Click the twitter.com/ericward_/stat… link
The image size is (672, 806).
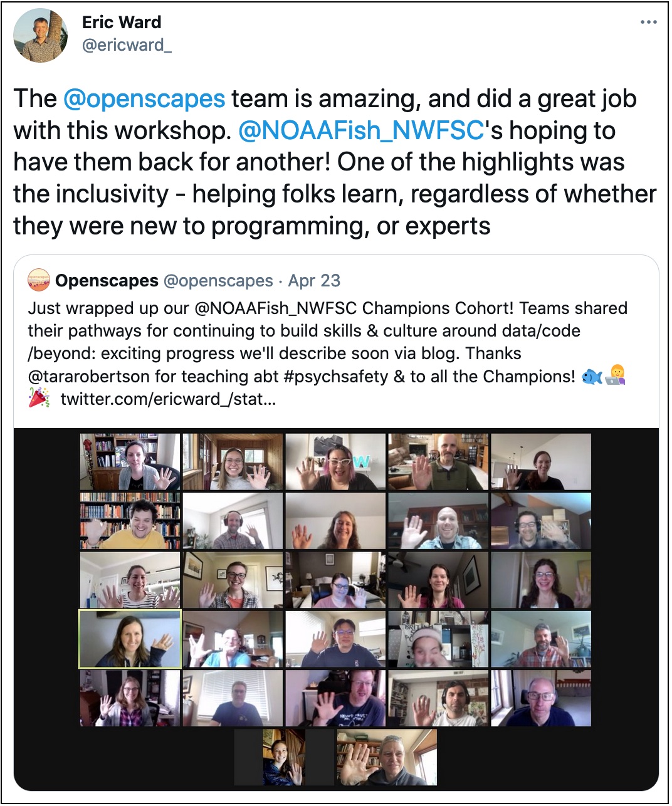[x=168, y=399]
